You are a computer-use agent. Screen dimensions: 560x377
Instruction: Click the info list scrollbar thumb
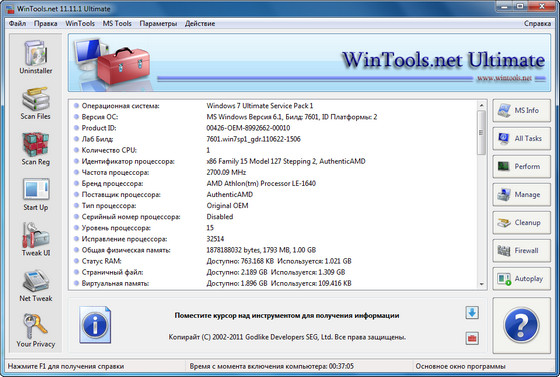click(x=481, y=132)
